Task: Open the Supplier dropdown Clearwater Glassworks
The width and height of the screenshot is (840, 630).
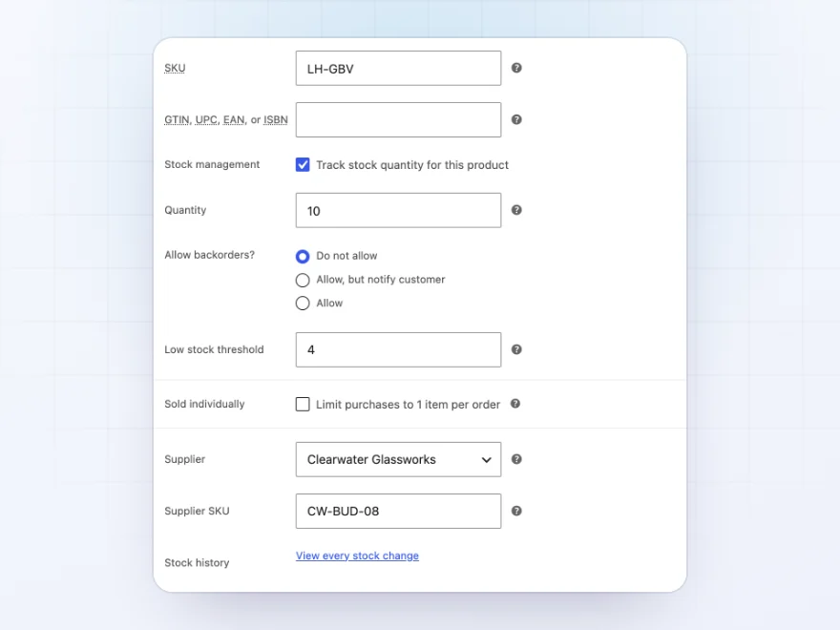Action: (x=399, y=459)
